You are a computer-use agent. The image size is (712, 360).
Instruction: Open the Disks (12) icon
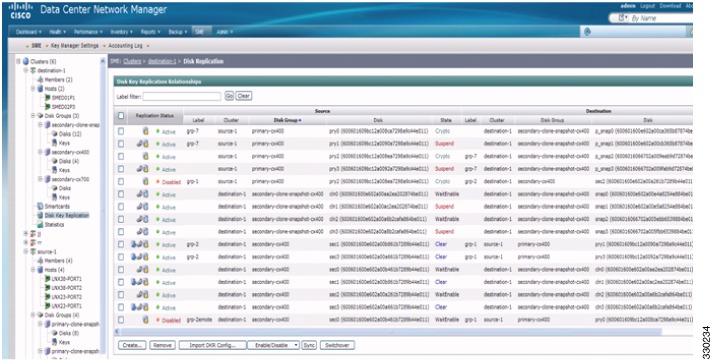point(55,134)
